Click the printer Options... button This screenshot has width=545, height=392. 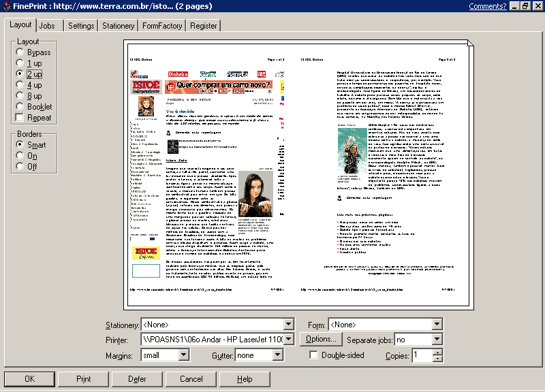[319, 339]
